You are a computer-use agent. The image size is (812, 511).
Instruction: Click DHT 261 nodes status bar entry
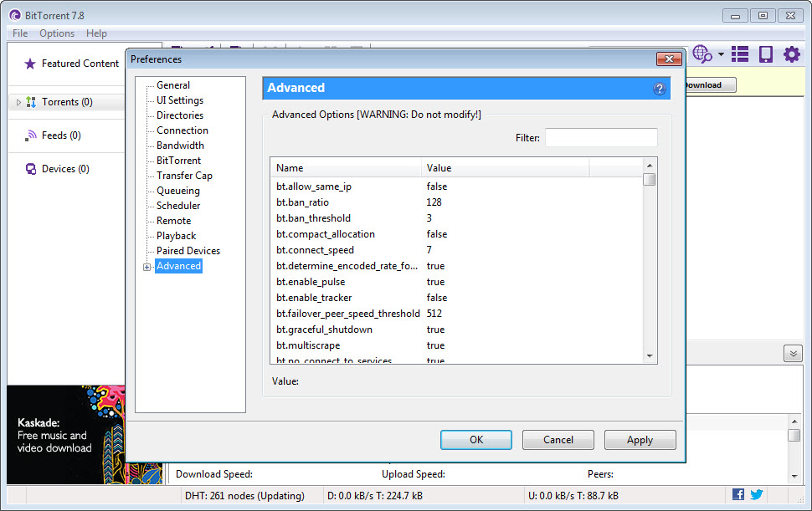point(244,495)
